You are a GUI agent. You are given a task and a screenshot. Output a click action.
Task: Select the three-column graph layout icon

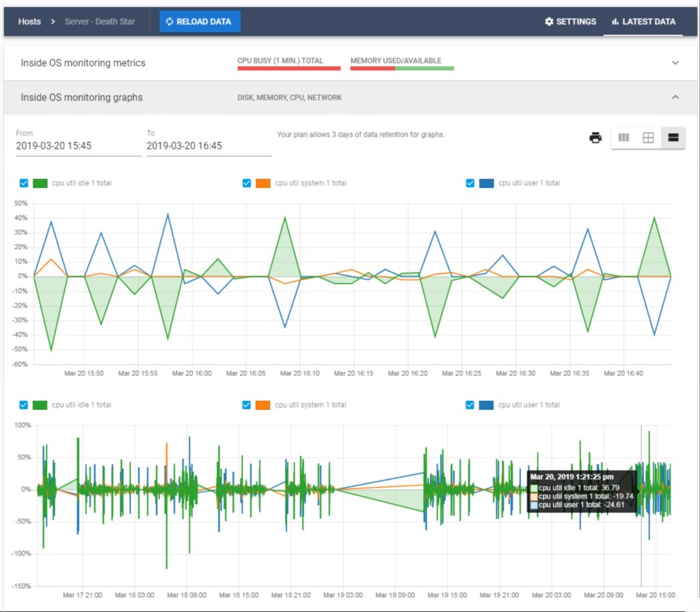[x=623, y=137]
